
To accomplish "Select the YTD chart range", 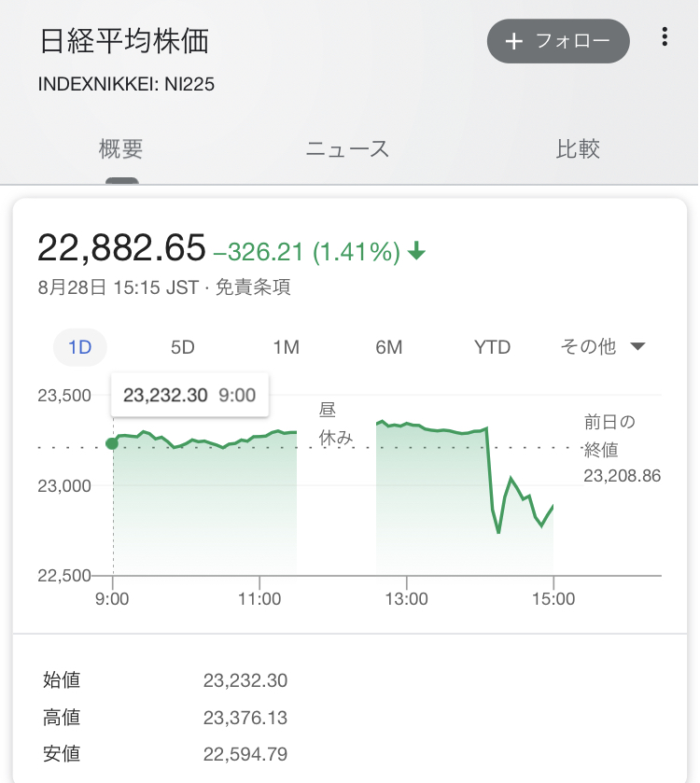I will pyautogui.click(x=492, y=347).
